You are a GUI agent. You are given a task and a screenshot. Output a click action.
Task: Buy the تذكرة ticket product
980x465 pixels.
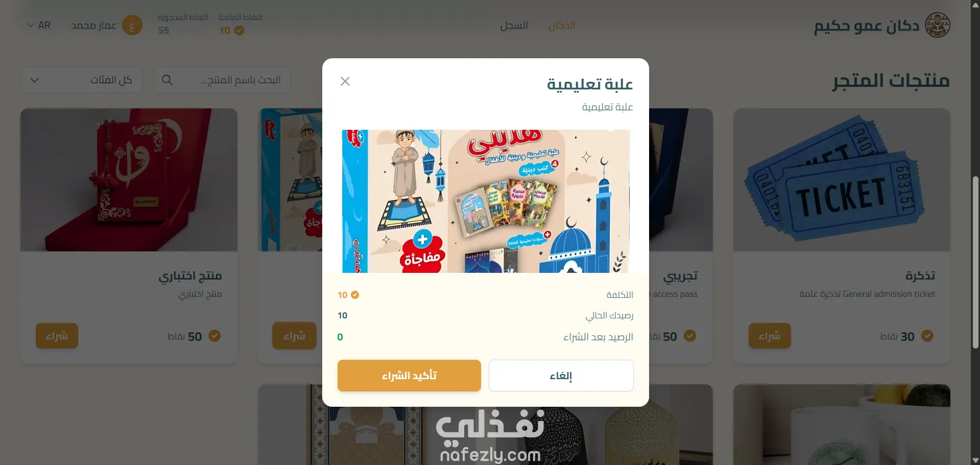[770, 336]
